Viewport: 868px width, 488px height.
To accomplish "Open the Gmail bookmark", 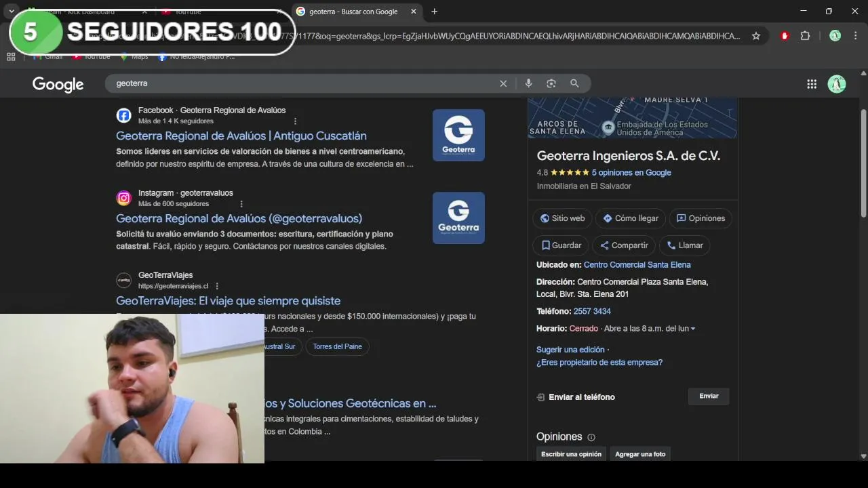I will [47, 57].
